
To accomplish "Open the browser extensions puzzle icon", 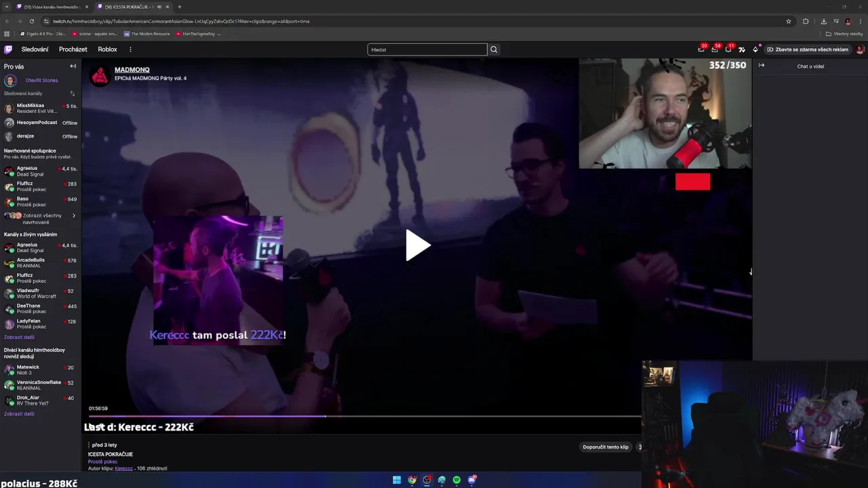I will click(806, 21).
